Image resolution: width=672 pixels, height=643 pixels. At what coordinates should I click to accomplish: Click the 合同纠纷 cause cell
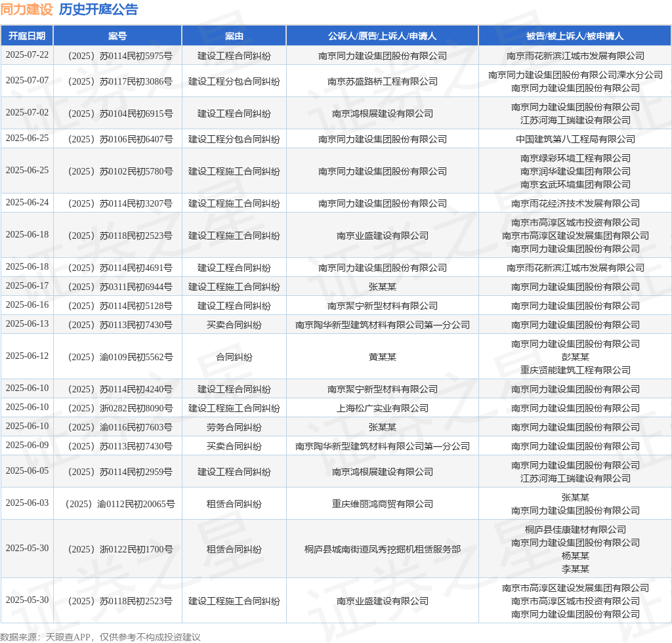click(234, 357)
